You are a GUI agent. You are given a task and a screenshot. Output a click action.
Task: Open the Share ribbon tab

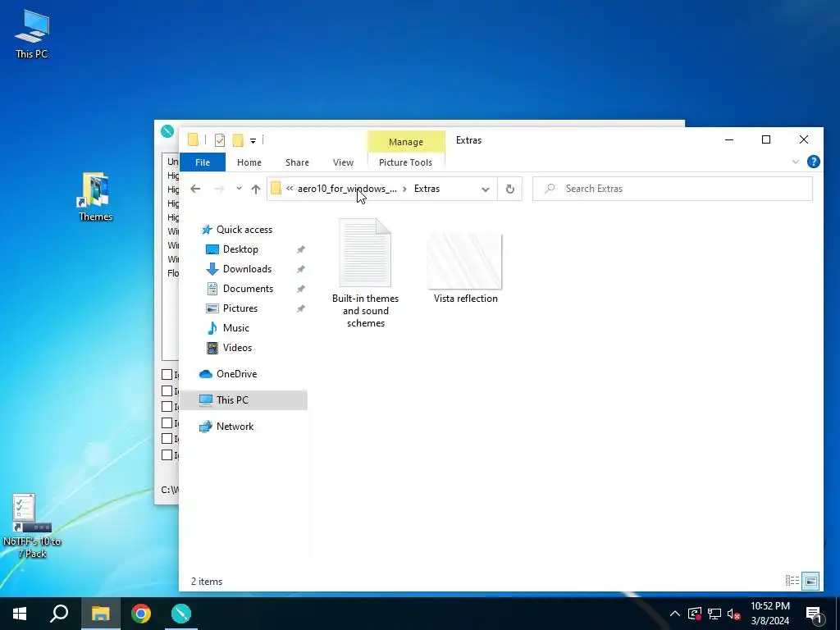tap(297, 162)
